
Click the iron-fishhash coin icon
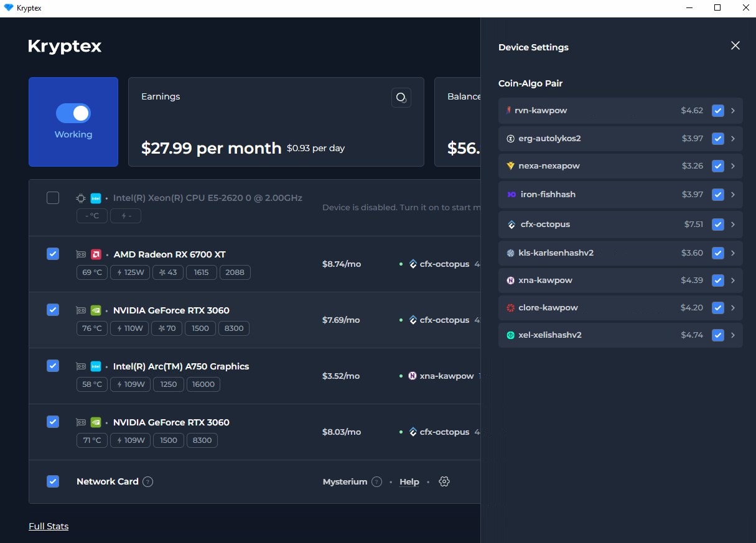[x=511, y=195]
